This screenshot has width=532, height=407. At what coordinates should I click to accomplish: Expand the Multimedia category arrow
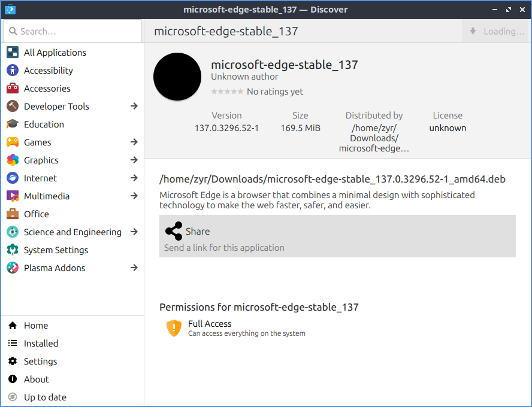[x=134, y=196]
